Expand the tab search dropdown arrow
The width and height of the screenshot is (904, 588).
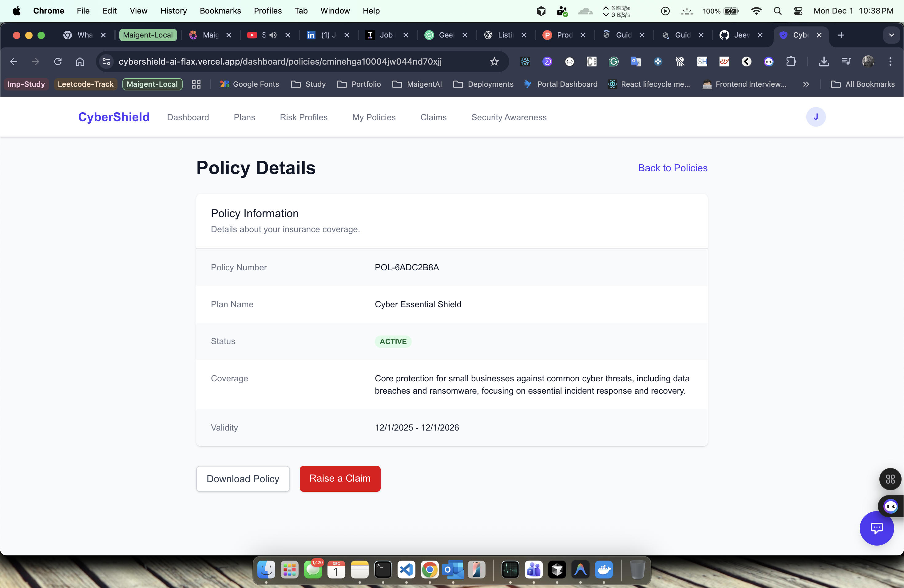[x=891, y=35]
